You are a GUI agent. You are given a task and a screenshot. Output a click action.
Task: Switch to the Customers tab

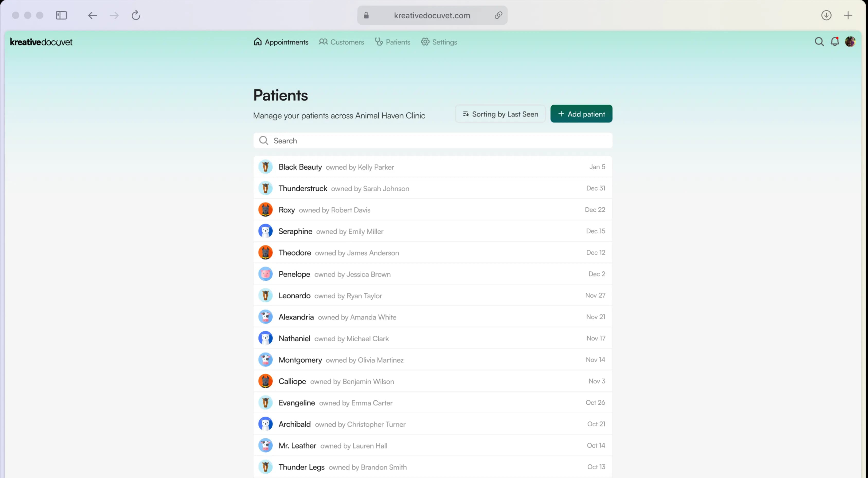click(341, 42)
